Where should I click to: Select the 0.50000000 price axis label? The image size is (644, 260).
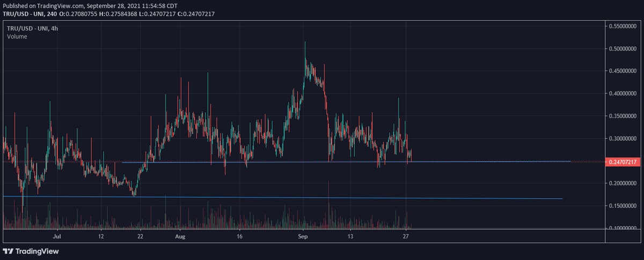point(623,49)
